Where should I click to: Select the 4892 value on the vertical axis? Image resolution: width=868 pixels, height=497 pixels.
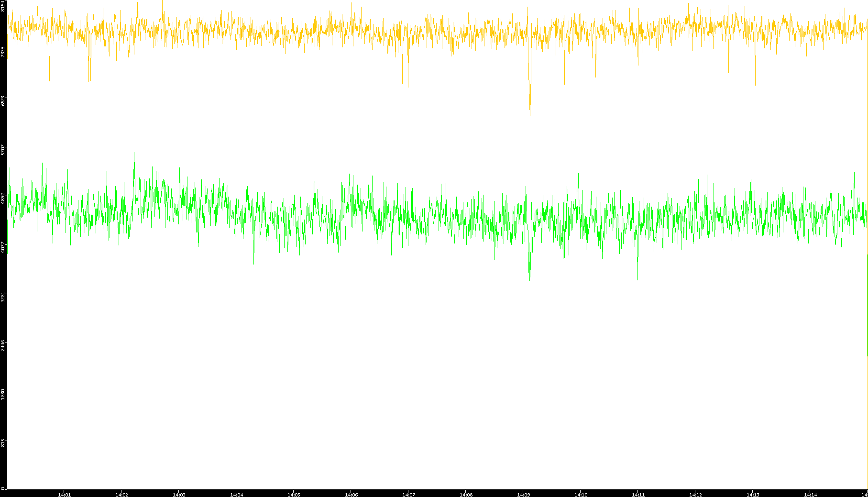tap(3, 198)
